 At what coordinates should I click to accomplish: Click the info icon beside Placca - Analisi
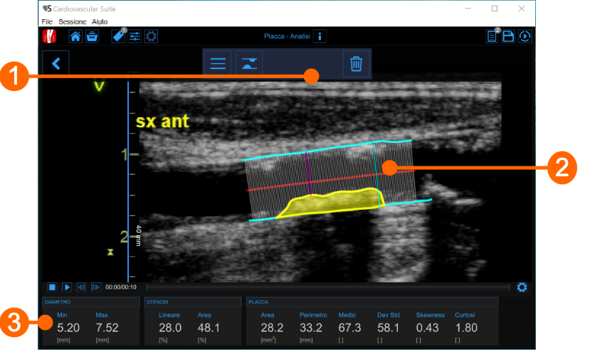coord(320,37)
